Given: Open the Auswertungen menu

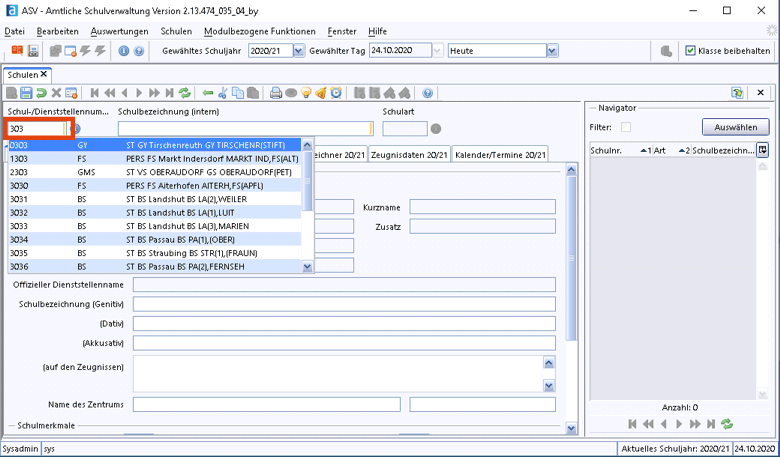Looking at the screenshot, I should [119, 31].
